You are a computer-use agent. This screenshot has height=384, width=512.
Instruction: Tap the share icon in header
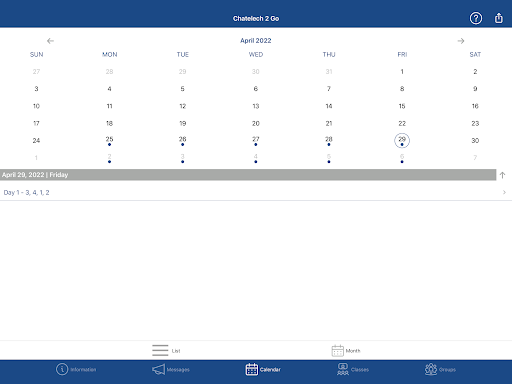click(499, 18)
